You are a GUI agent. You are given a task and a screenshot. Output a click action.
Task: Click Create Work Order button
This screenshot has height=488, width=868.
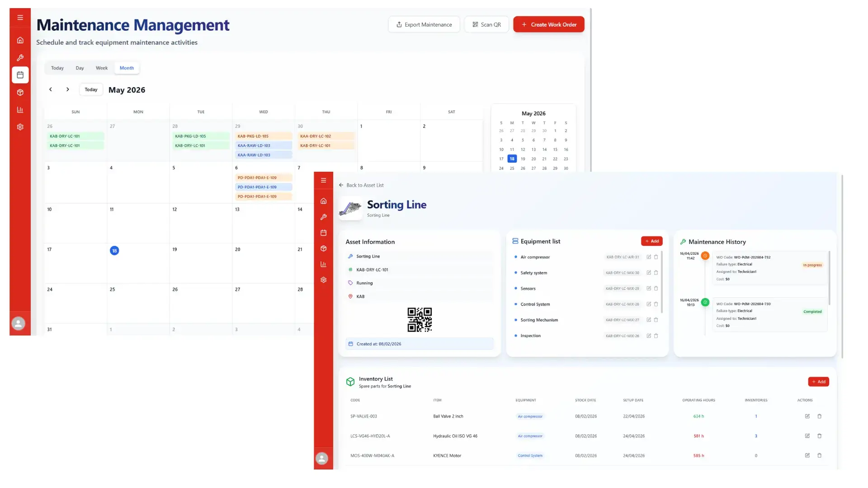(549, 24)
